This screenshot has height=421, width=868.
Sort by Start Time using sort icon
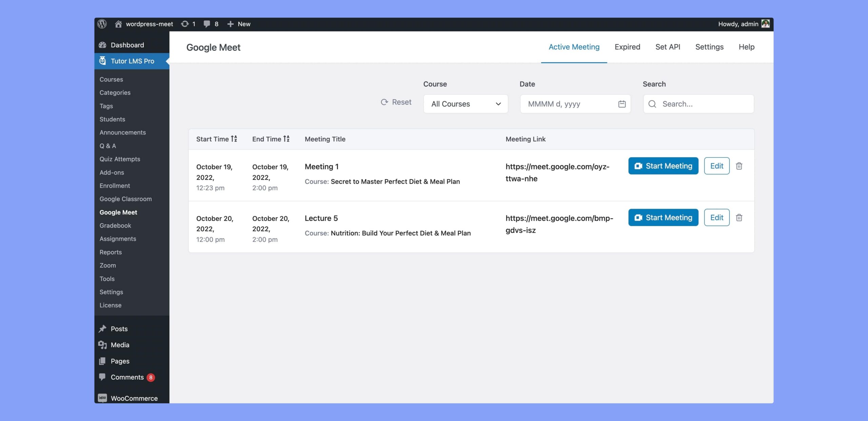click(234, 139)
